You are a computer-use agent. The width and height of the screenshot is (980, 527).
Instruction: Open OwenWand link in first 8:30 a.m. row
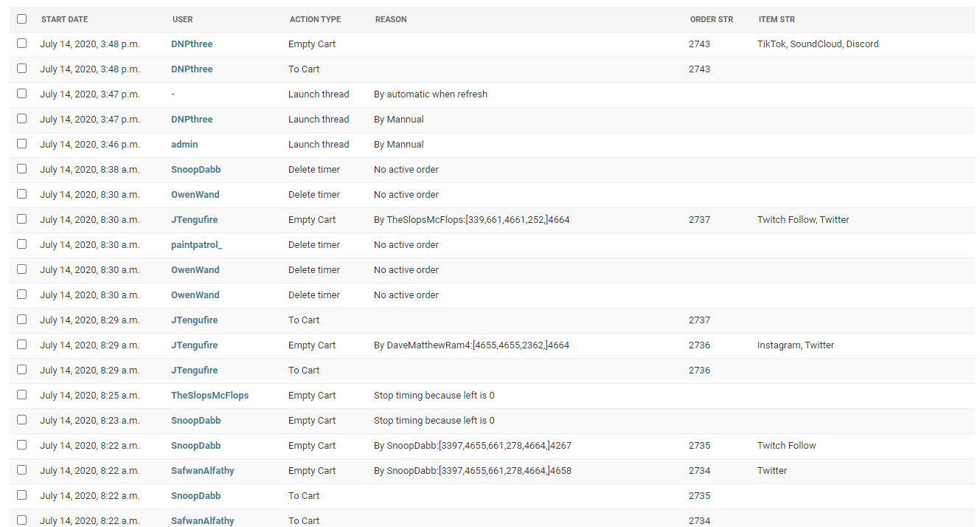click(195, 194)
